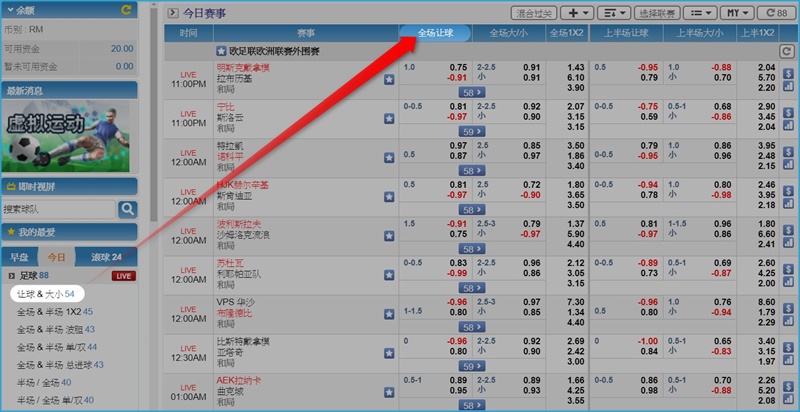The height and width of the screenshot is (412, 800).
Task: Open the list-view style dropdown
Action: tap(700, 13)
